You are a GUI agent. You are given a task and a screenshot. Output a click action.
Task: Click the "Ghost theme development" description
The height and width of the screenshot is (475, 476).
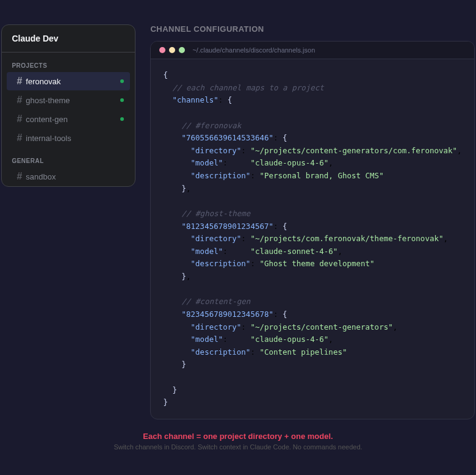pos(317,264)
